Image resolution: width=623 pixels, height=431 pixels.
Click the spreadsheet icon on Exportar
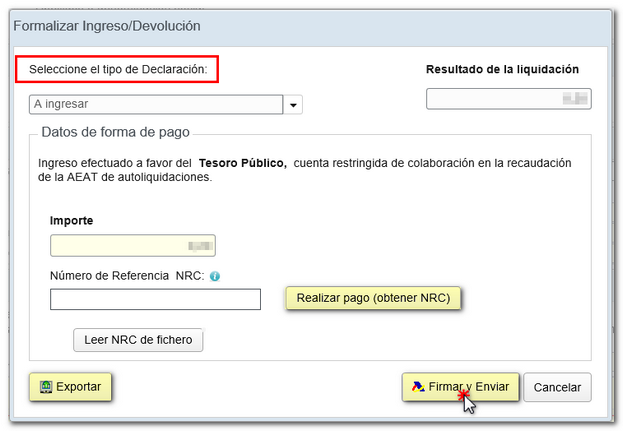45,386
